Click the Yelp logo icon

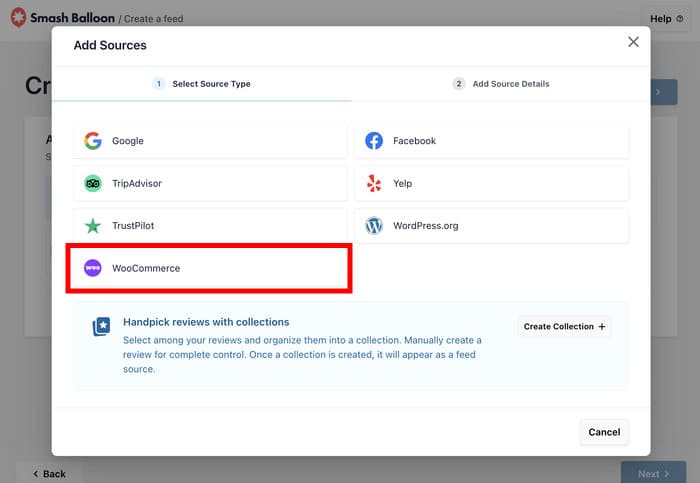tap(374, 184)
